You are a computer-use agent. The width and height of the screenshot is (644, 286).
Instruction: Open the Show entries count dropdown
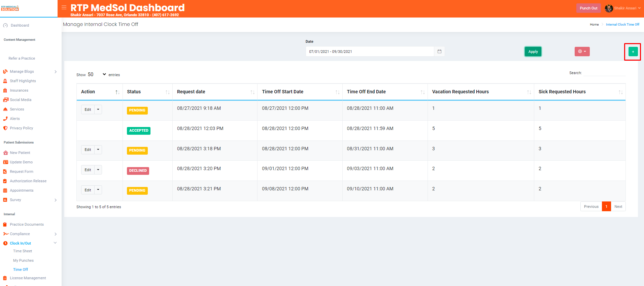[x=97, y=74]
